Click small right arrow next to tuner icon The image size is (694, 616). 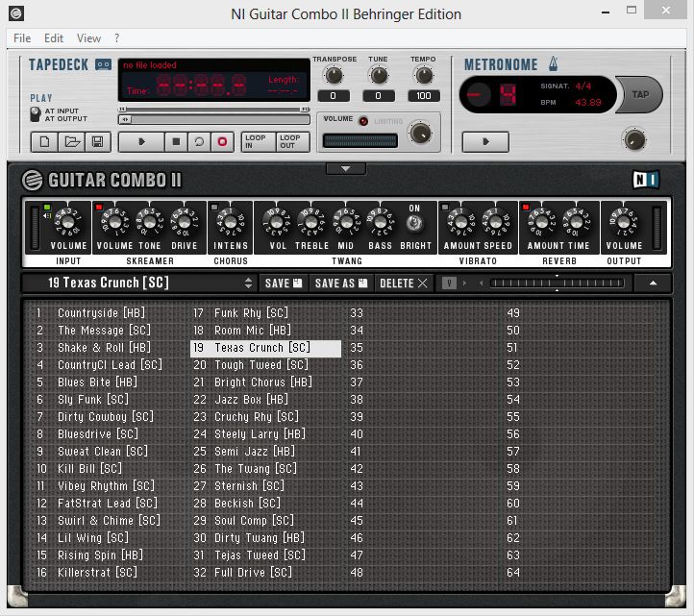tap(464, 283)
